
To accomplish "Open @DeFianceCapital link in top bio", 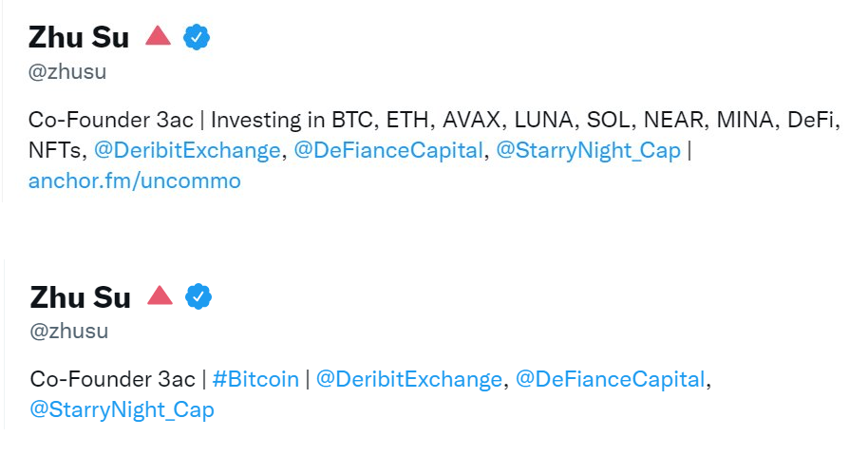I will click(x=388, y=151).
